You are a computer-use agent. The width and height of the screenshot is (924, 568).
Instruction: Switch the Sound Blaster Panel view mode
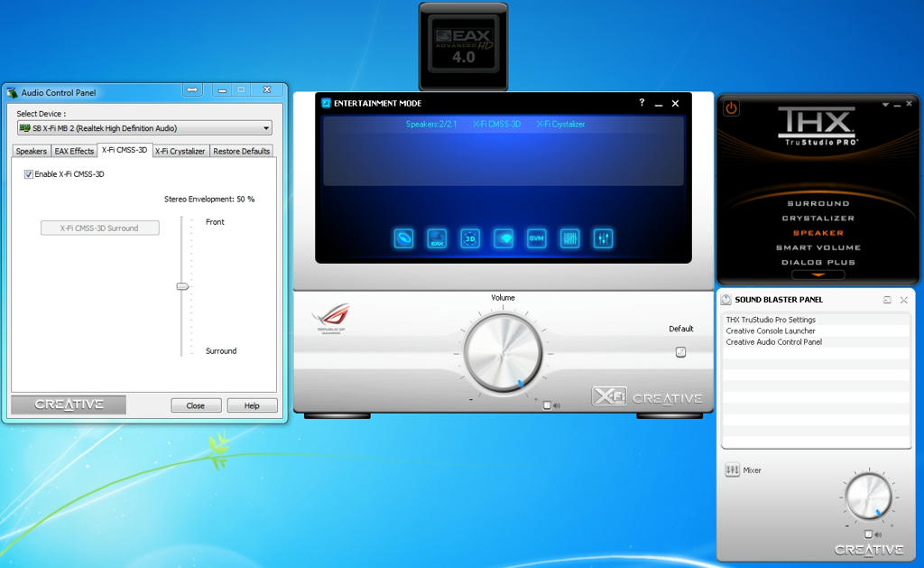(887, 300)
